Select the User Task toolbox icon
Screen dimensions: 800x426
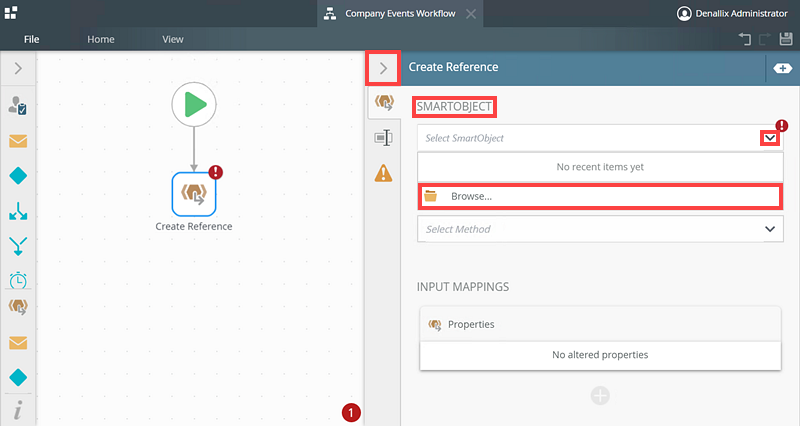[18, 106]
